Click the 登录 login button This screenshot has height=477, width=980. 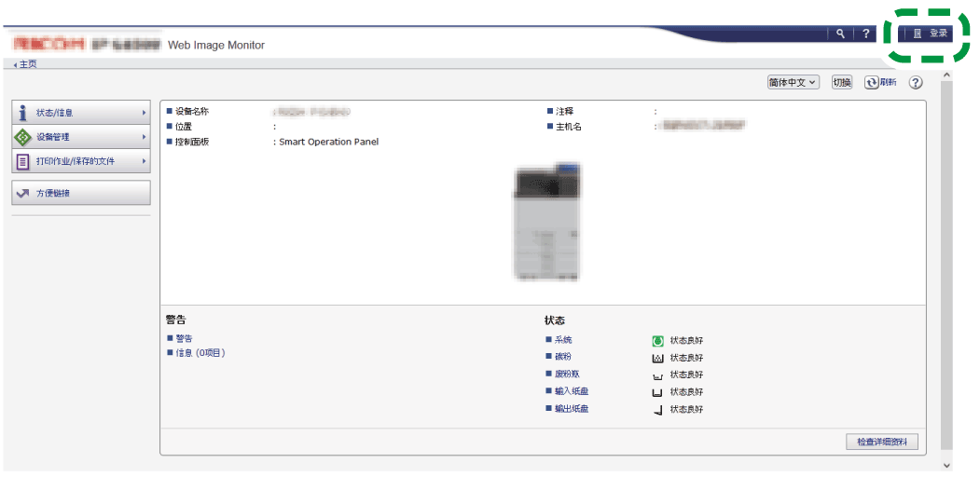[x=931, y=34]
